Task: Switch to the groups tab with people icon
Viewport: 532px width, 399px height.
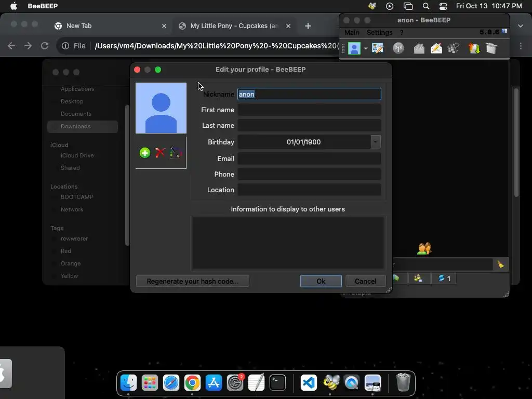Action: (x=418, y=278)
